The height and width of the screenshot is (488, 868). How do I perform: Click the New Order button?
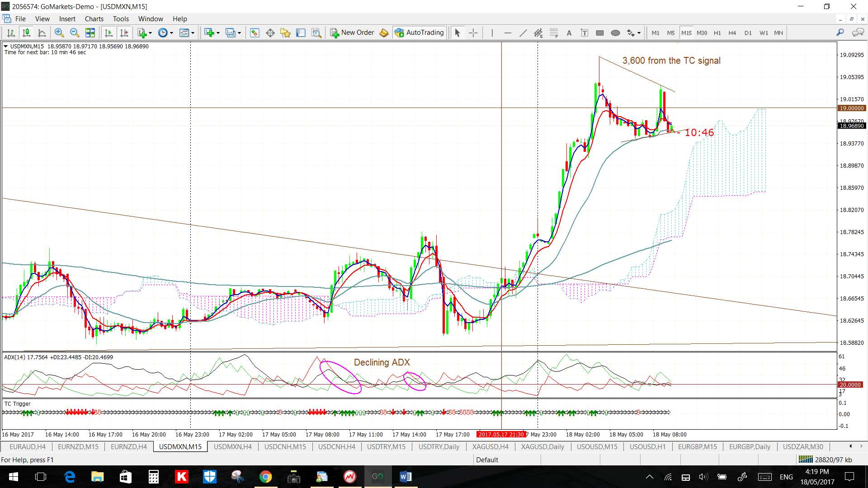coord(353,33)
